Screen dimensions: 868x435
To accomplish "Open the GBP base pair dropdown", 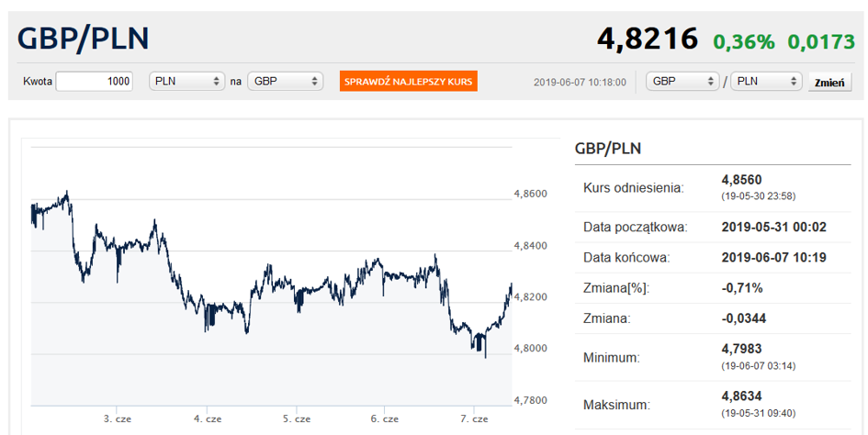I will tap(682, 82).
